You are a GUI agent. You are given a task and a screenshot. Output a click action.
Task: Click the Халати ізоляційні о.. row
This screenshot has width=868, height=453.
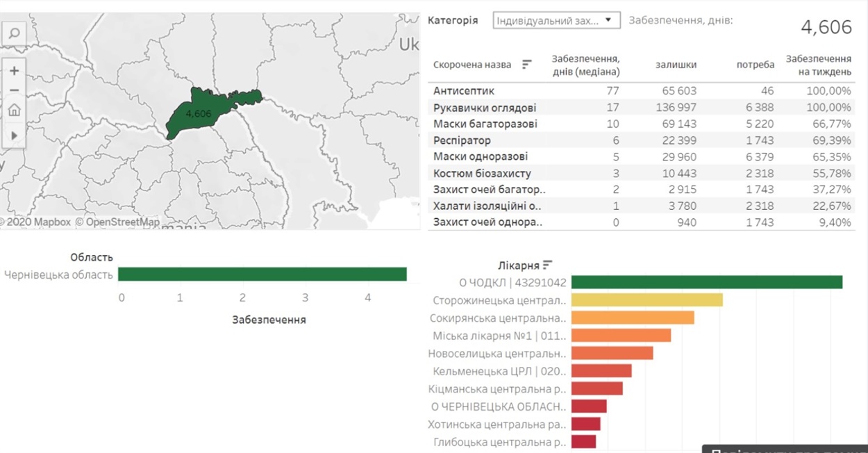(x=642, y=206)
